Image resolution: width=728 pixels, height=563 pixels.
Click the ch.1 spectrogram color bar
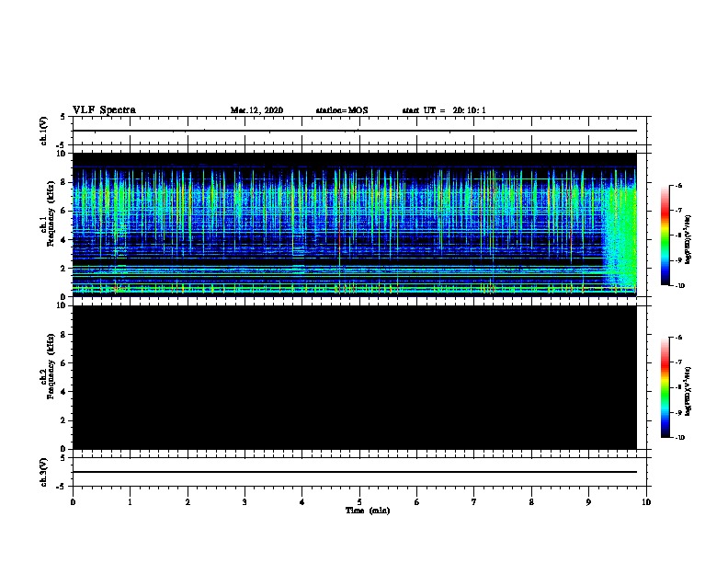[x=665, y=236]
